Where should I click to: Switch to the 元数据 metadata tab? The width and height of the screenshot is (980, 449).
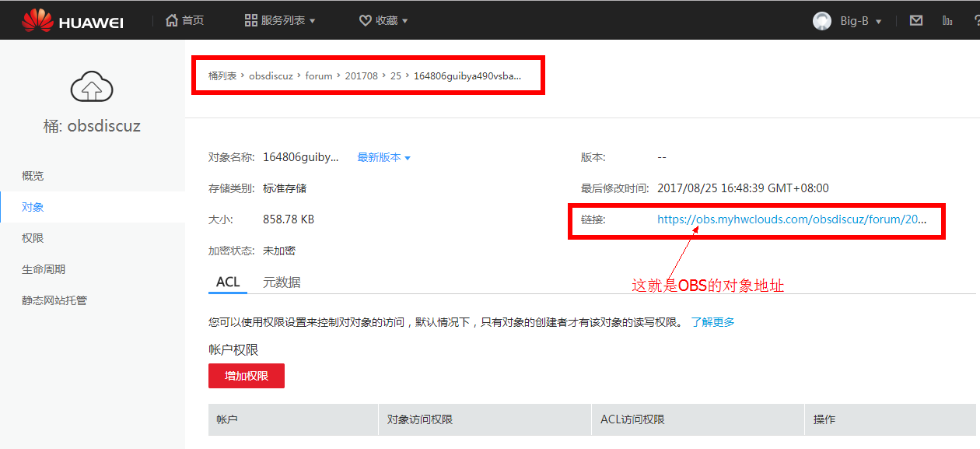[282, 282]
